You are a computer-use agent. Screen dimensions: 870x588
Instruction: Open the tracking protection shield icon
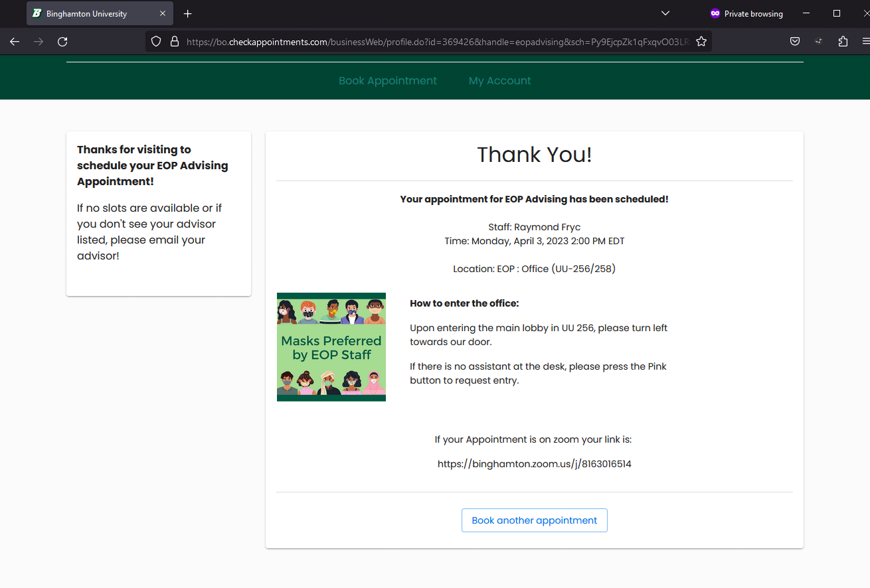[156, 41]
